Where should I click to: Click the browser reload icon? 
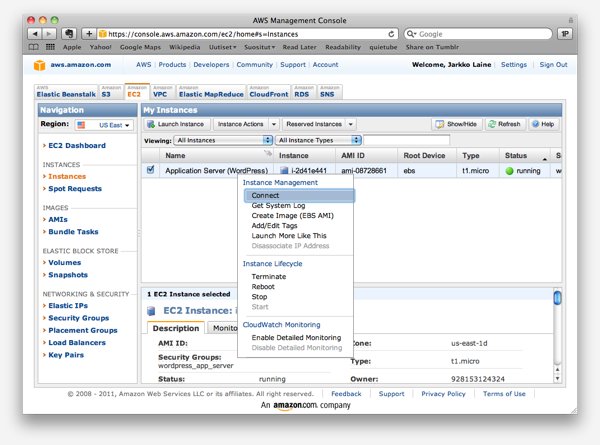pos(388,33)
